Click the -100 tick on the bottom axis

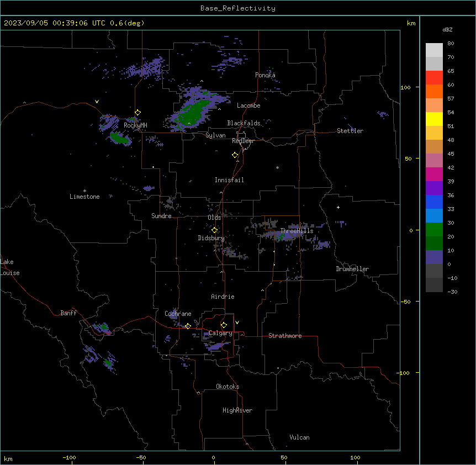click(x=69, y=457)
